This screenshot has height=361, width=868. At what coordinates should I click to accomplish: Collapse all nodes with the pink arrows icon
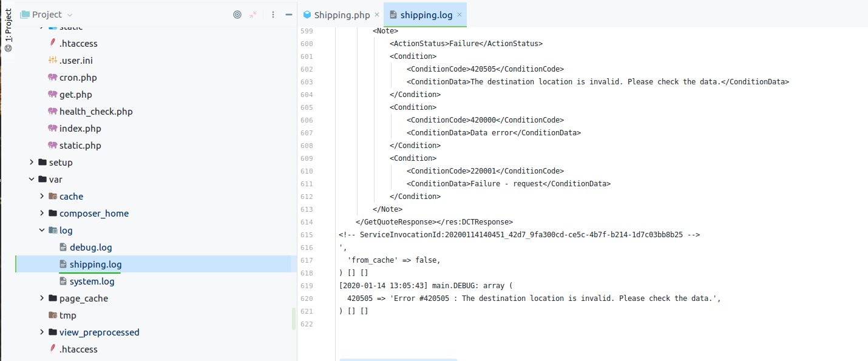click(x=253, y=14)
